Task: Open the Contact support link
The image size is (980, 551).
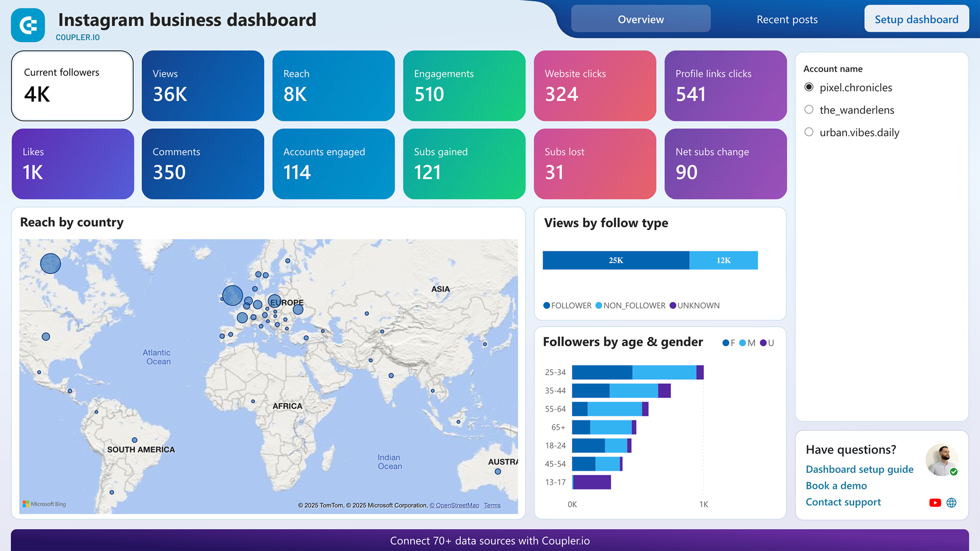Action: pyautogui.click(x=843, y=502)
